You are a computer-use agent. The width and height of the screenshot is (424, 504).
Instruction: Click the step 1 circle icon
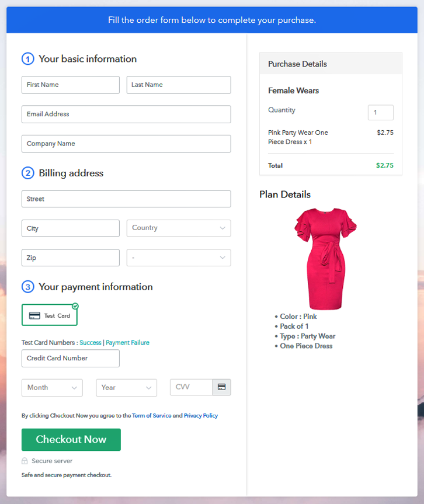coord(27,59)
